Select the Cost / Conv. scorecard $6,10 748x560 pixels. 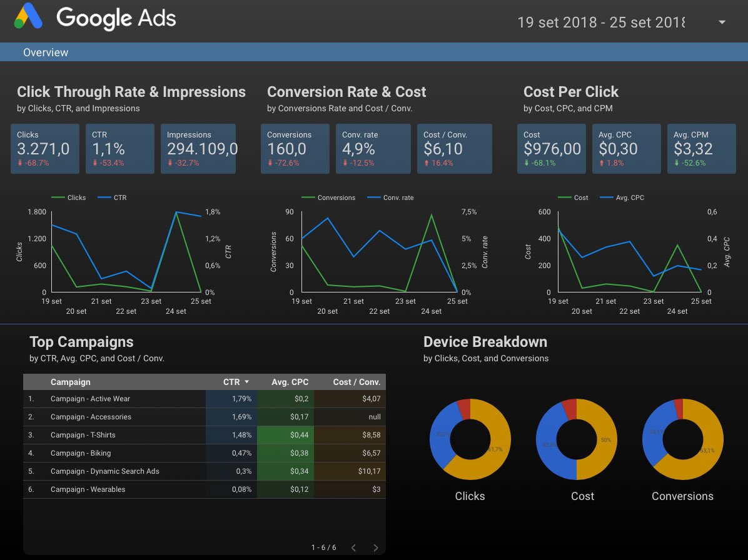(454, 149)
